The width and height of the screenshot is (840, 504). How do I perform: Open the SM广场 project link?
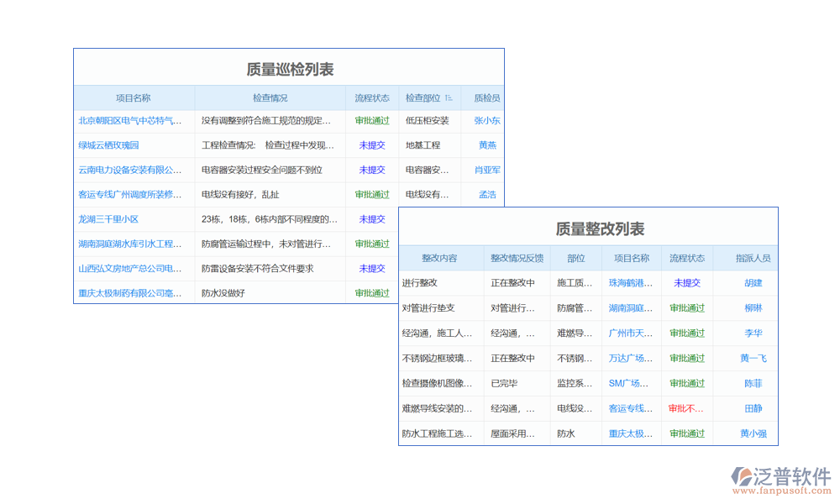(x=629, y=384)
